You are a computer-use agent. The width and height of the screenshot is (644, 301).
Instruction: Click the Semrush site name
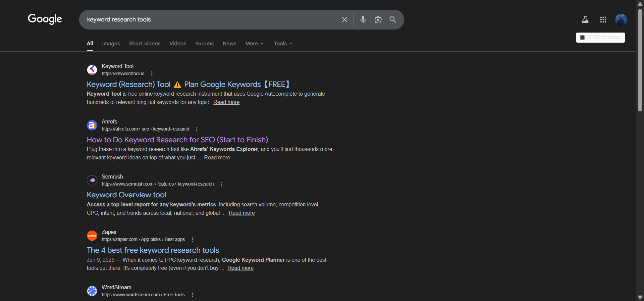[x=112, y=177]
